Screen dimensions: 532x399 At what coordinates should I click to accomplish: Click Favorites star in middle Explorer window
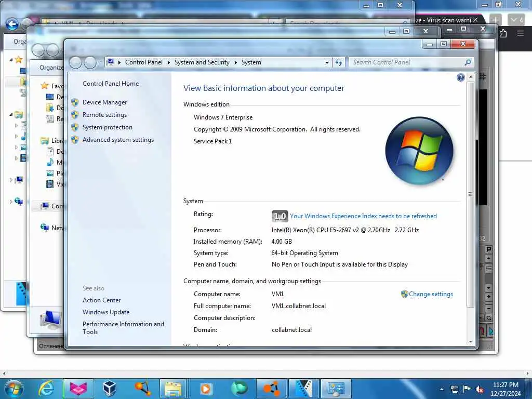(45, 86)
